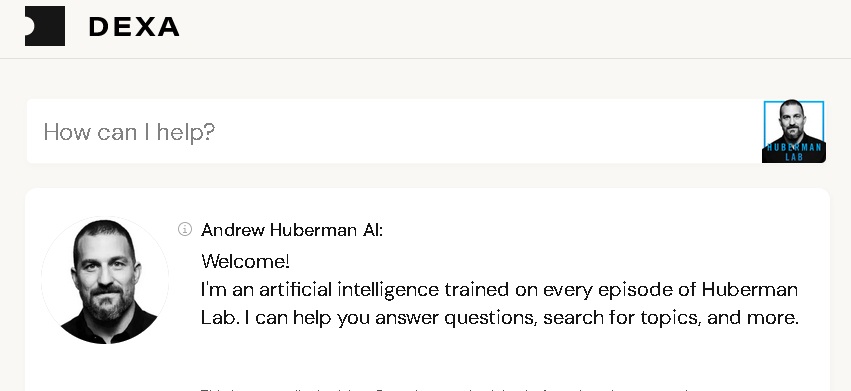
Task: Click the "Andrew Huberman AI:" name label
Action: coord(292,230)
